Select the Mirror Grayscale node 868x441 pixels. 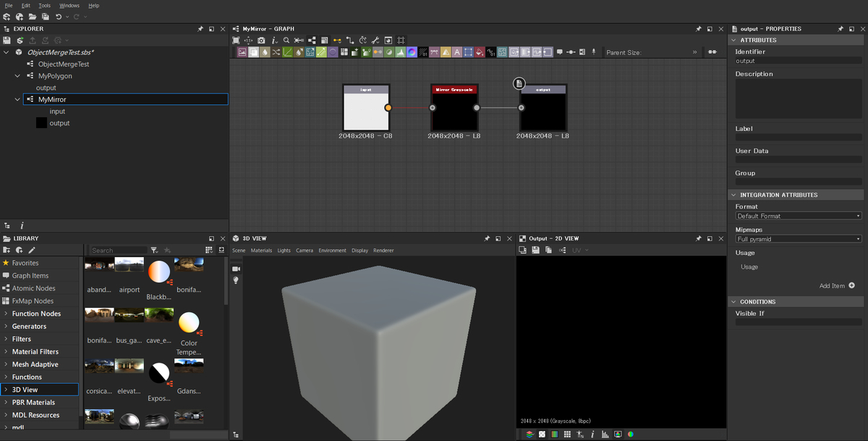pos(454,108)
